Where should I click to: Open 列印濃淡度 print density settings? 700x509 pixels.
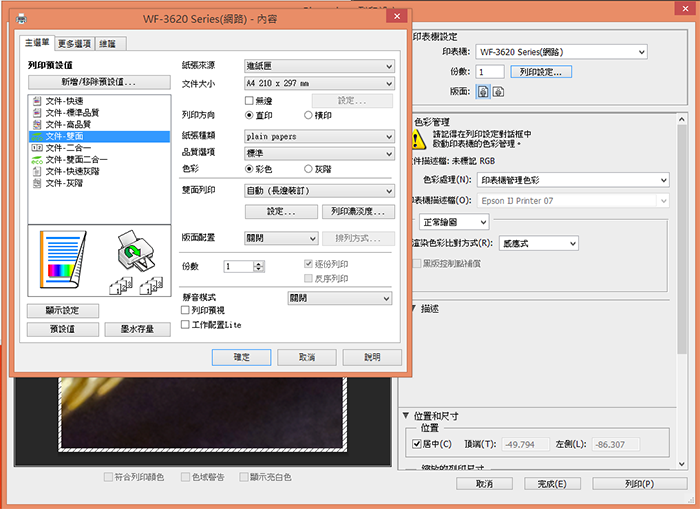358,212
